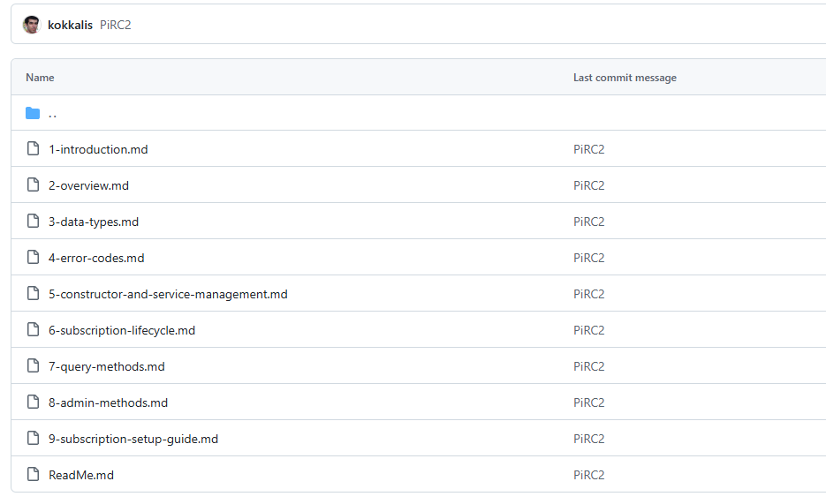Open the ReadMe.md file
The image size is (826, 504).
point(81,475)
